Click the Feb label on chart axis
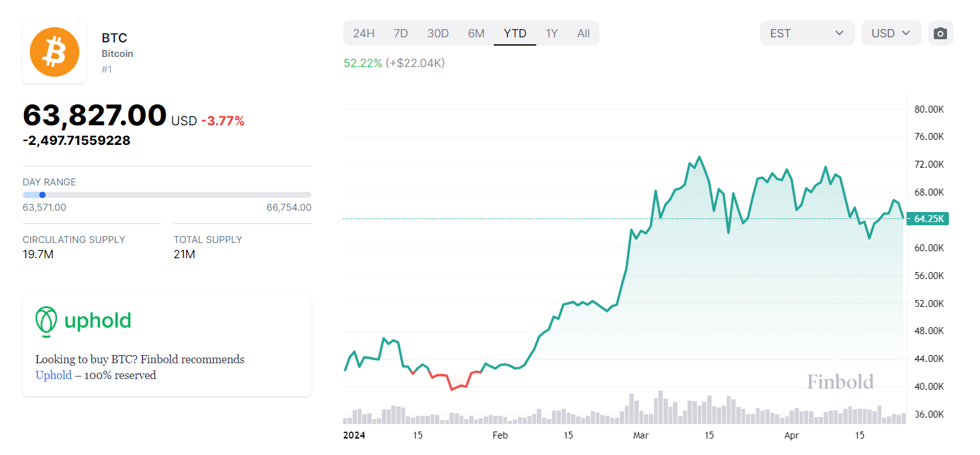This screenshot has width=980, height=455. pyautogui.click(x=499, y=435)
